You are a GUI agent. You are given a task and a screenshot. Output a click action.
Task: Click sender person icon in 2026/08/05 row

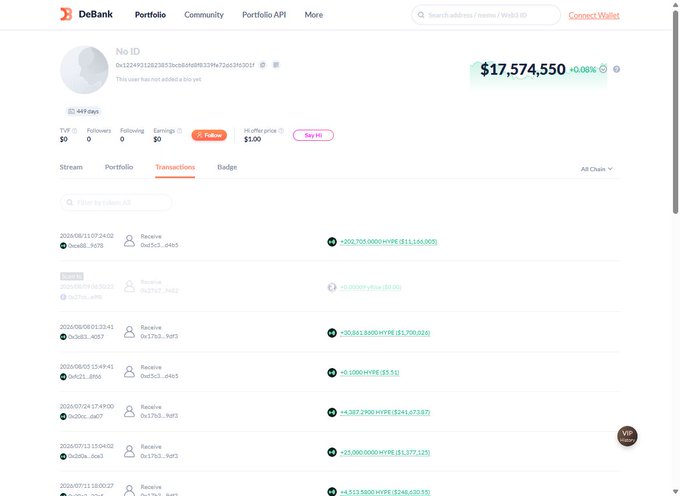coord(129,372)
